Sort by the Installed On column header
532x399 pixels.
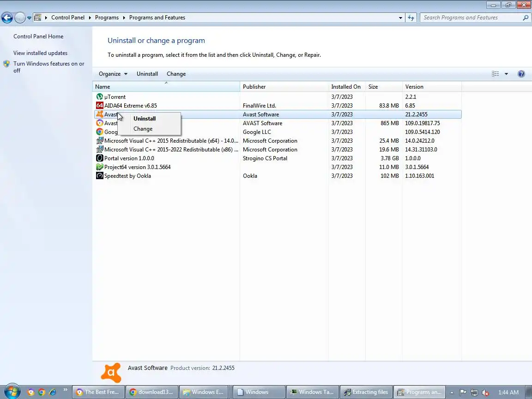[347, 87]
